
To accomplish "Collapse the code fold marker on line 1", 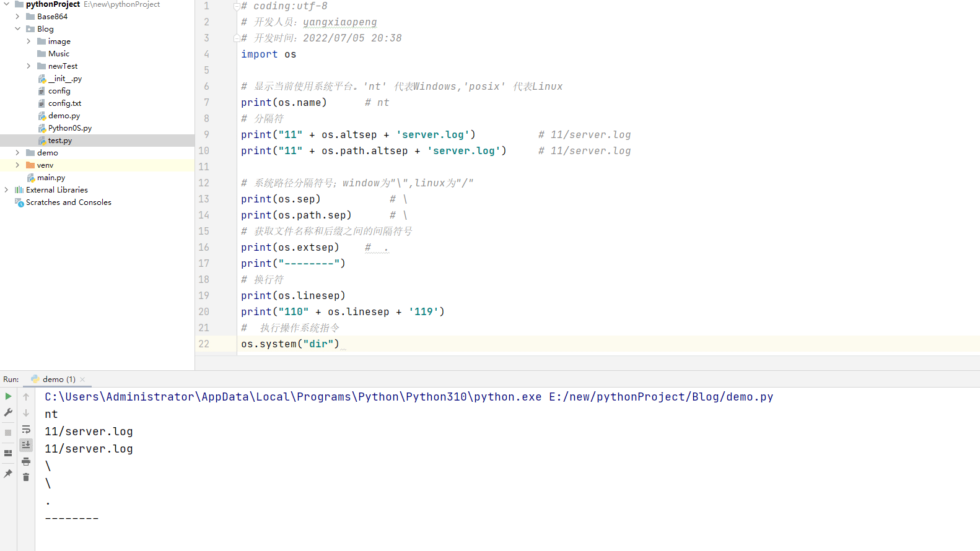I will coord(236,6).
